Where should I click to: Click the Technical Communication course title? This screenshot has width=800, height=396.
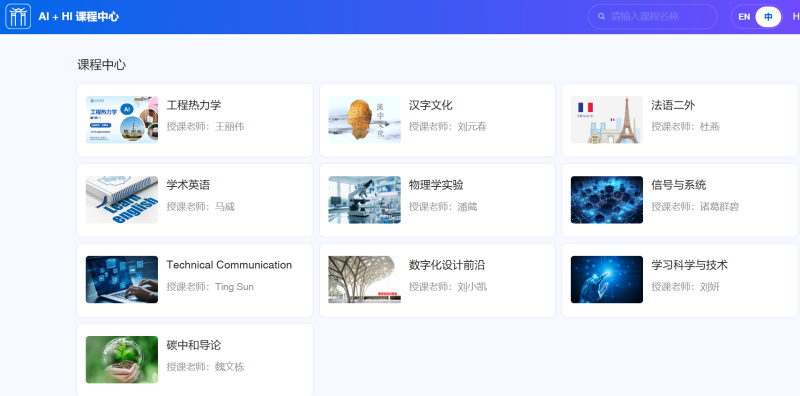(x=229, y=265)
